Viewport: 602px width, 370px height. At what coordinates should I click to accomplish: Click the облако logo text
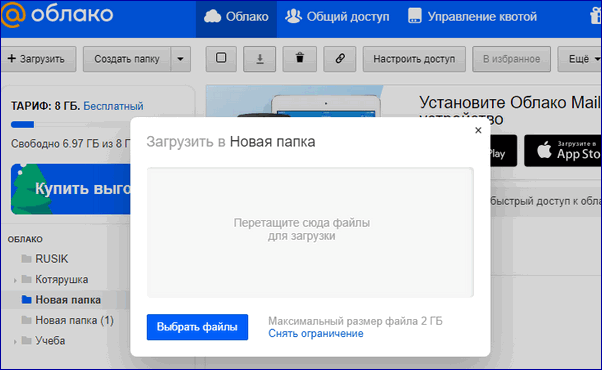click(72, 15)
